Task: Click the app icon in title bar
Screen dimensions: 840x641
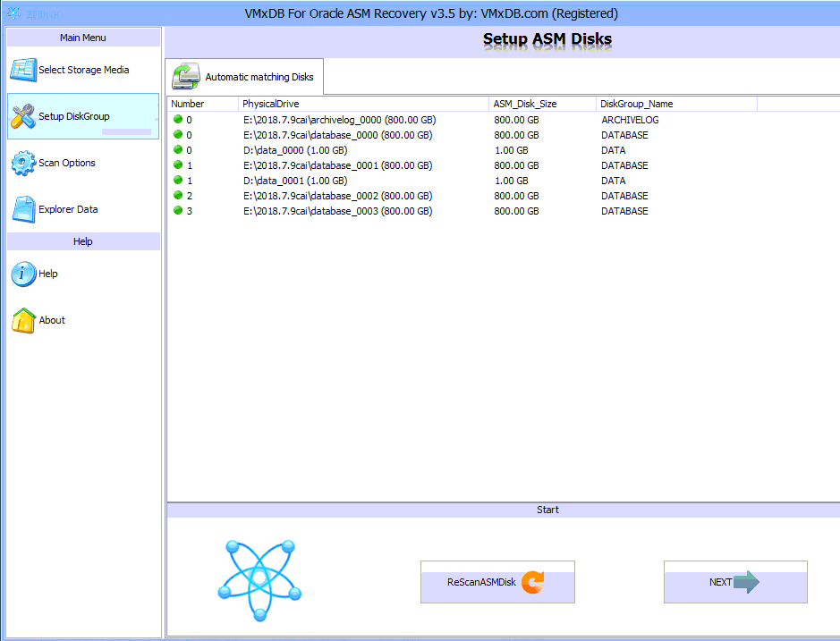Action: click(x=13, y=13)
